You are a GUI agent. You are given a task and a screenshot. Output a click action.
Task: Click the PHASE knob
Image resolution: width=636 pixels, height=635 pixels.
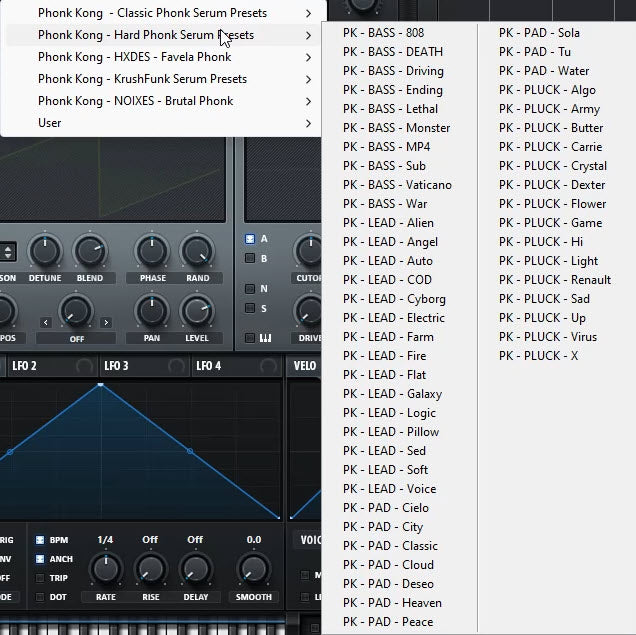[x=153, y=251]
